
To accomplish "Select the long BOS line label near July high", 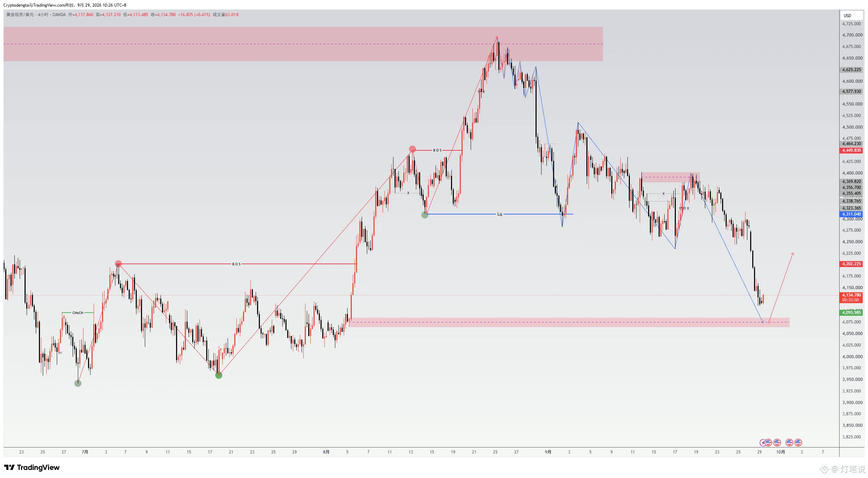I will [236, 264].
